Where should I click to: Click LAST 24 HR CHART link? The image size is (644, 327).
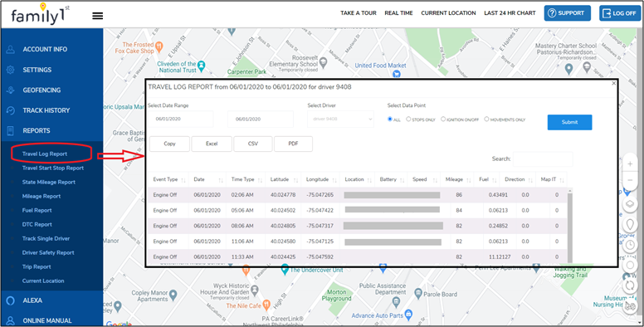[x=510, y=13]
